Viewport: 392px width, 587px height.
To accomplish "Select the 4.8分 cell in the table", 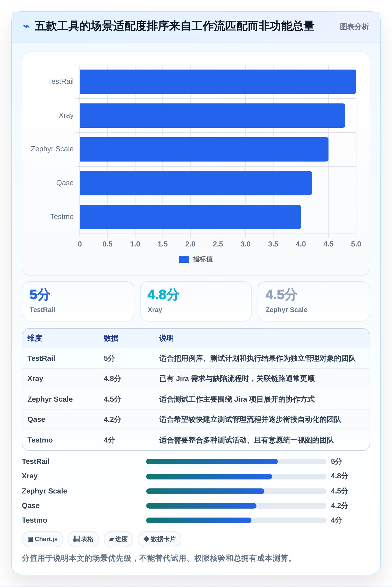I will point(112,378).
